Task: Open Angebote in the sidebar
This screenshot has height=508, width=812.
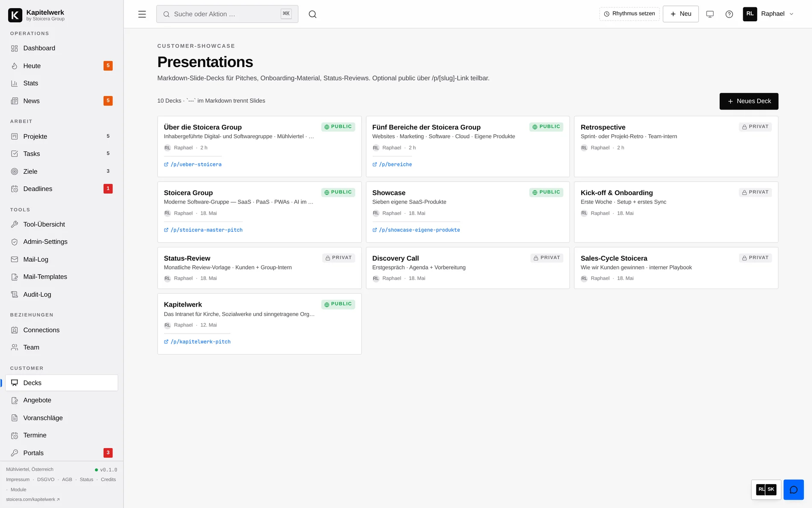Action: click(62, 400)
